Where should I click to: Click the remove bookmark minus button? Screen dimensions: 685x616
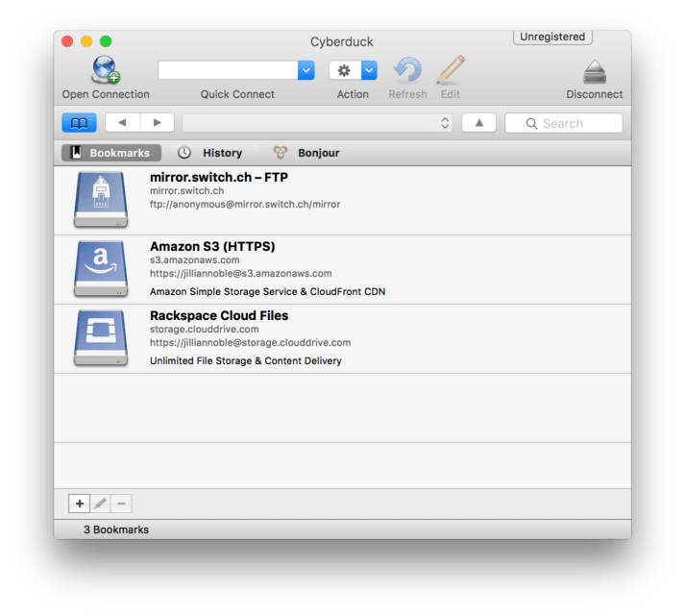(x=121, y=504)
